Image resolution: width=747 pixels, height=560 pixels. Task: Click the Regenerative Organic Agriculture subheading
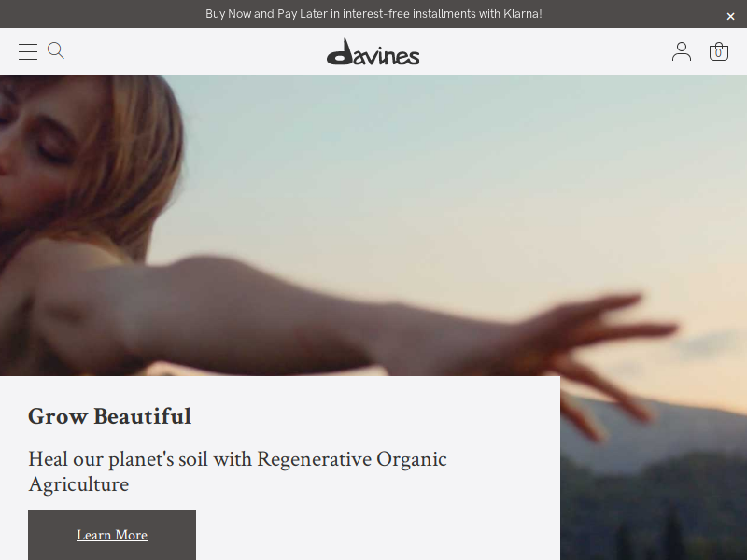[x=237, y=471]
